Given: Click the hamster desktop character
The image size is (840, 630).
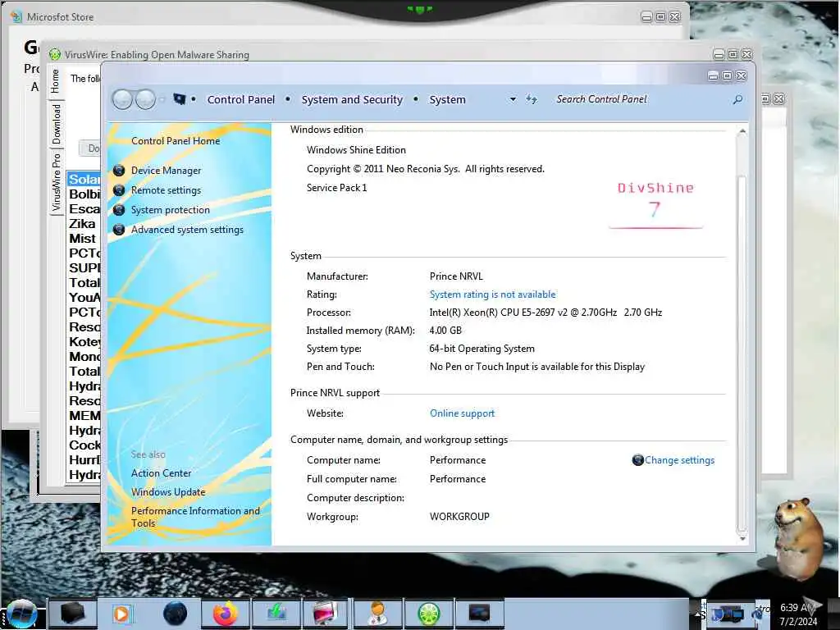Looking at the screenshot, I should (x=799, y=540).
